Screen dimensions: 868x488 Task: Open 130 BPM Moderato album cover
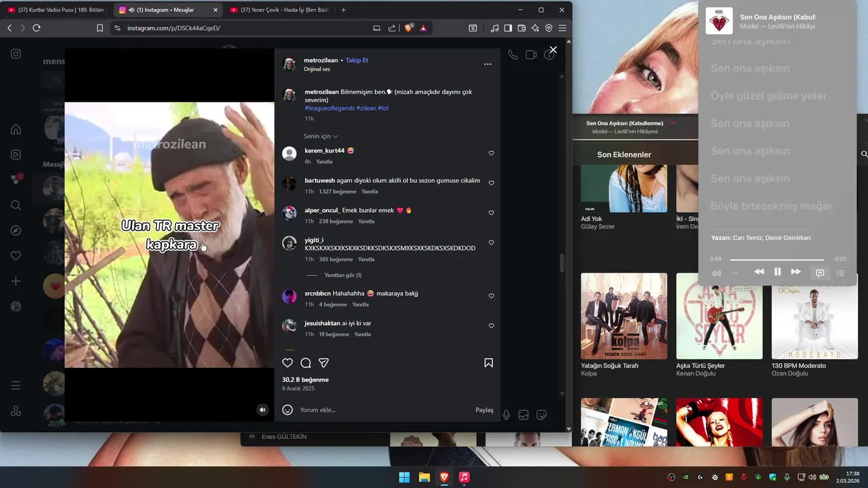click(x=814, y=316)
